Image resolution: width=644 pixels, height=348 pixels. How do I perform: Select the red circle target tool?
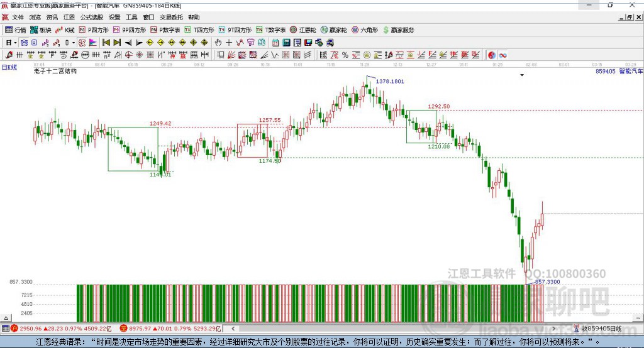(x=128, y=55)
